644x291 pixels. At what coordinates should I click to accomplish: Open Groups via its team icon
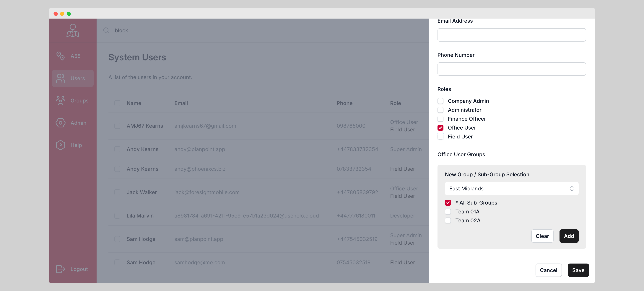coord(60,100)
